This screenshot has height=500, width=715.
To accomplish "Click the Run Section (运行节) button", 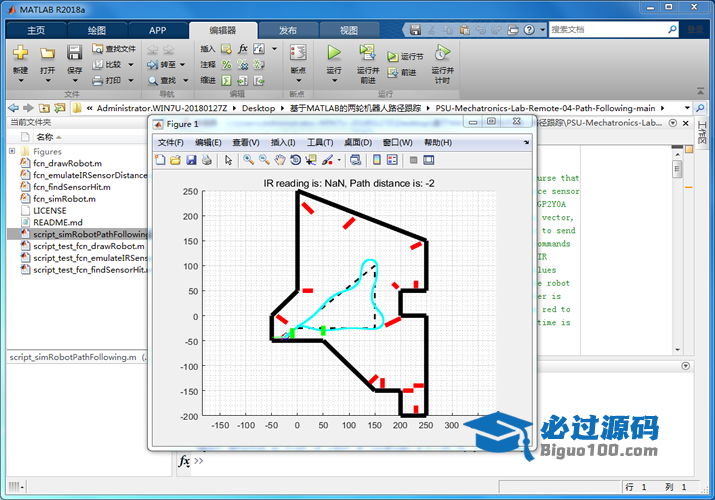I will 405,57.
